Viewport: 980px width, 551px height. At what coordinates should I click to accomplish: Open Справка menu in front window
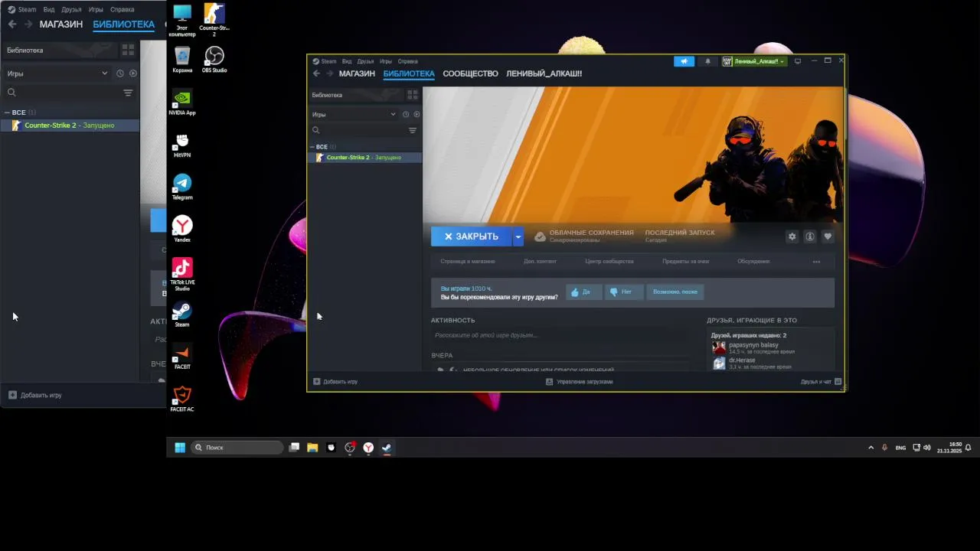click(x=408, y=61)
